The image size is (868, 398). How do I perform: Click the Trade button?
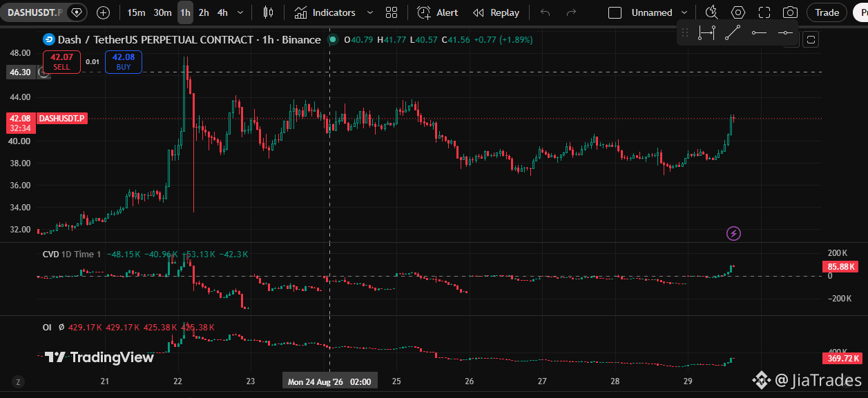pyautogui.click(x=827, y=12)
